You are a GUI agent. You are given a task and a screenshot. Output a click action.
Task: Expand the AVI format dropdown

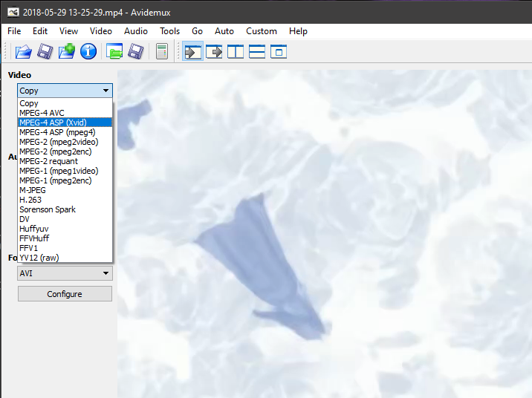(65, 273)
